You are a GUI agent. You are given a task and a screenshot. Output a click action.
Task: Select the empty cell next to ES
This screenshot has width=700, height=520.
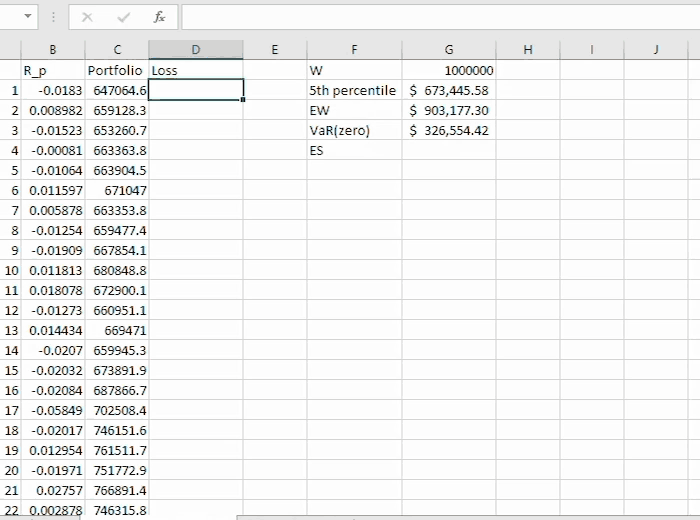pyautogui.click(x=449, y=150)
